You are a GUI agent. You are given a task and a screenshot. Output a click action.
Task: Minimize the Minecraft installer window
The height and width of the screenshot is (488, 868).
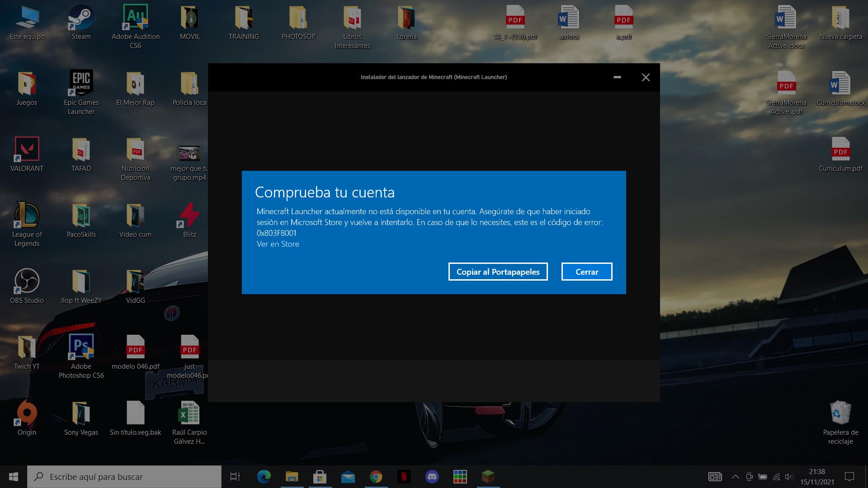617,77
